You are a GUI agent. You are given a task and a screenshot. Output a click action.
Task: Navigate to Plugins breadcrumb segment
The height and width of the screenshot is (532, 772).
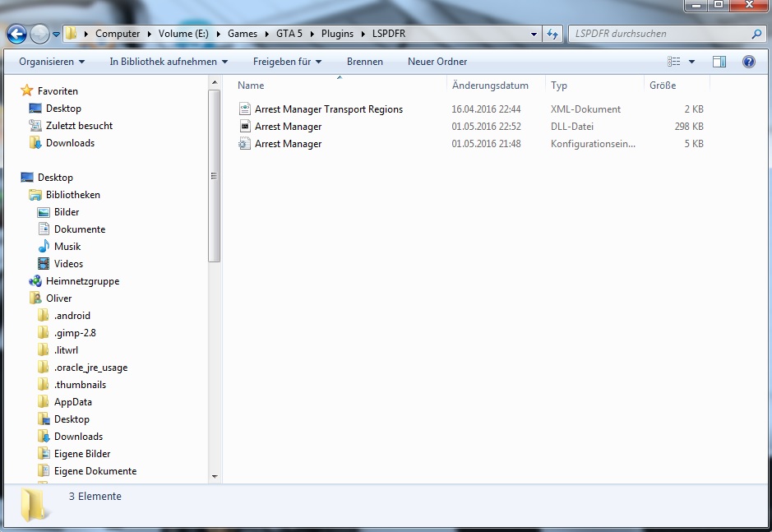click(x=337, y=34)
